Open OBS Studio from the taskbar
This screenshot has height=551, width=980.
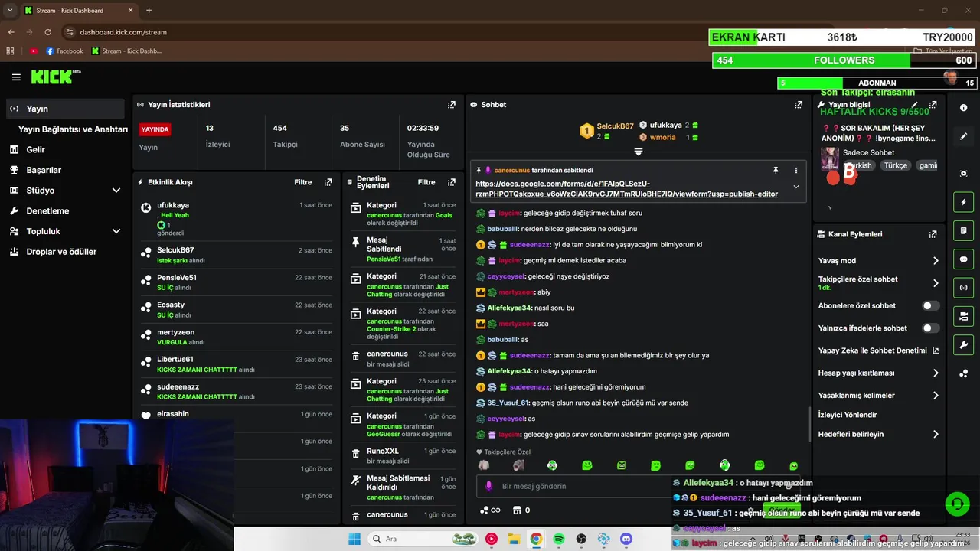(x=581, y=539)
